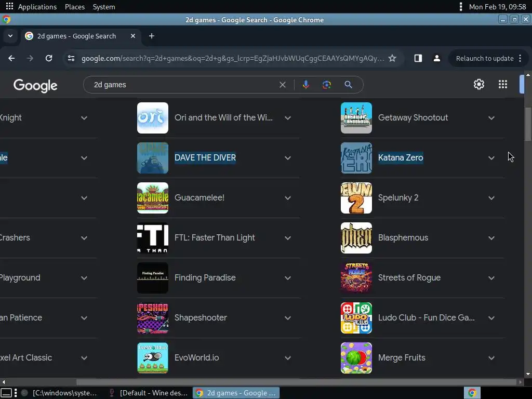Start voice search with microphone icon
Screen dimensions: 532x399
305,85
